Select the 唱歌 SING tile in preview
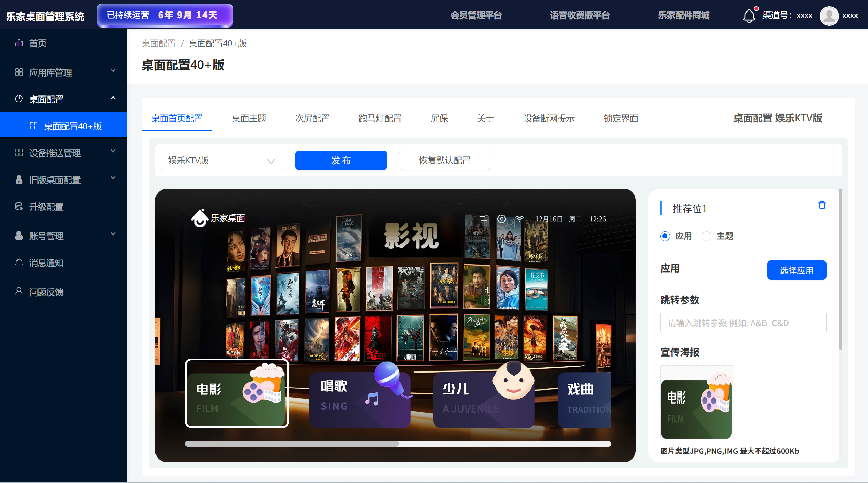 (x=359, y=400)
